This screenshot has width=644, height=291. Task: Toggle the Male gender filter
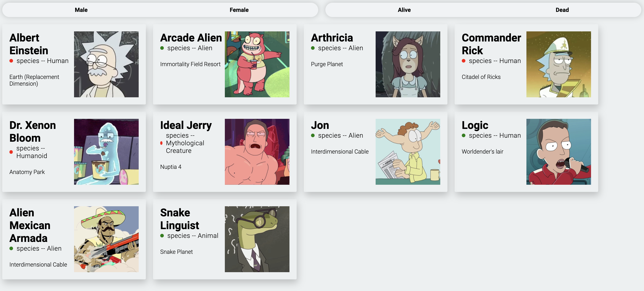[81, 10]
